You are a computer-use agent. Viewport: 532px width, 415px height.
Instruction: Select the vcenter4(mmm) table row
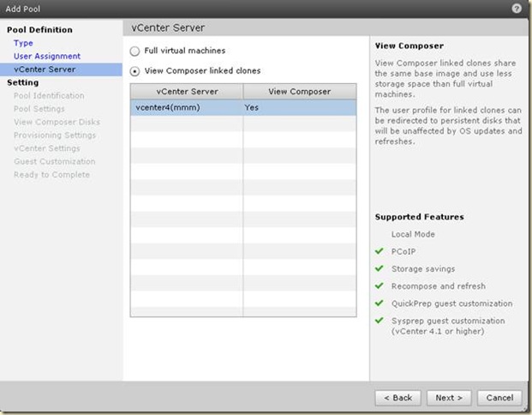point(243,108)
